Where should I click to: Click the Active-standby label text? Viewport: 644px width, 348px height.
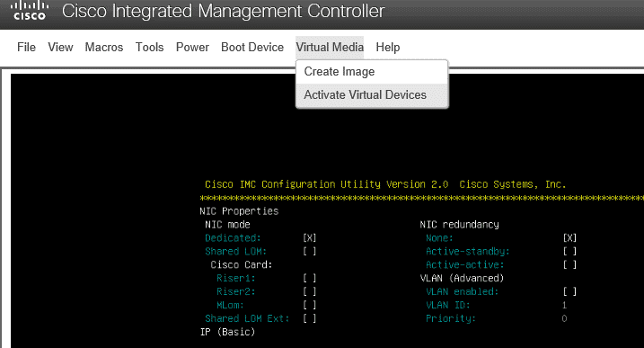tap(467, 252)
